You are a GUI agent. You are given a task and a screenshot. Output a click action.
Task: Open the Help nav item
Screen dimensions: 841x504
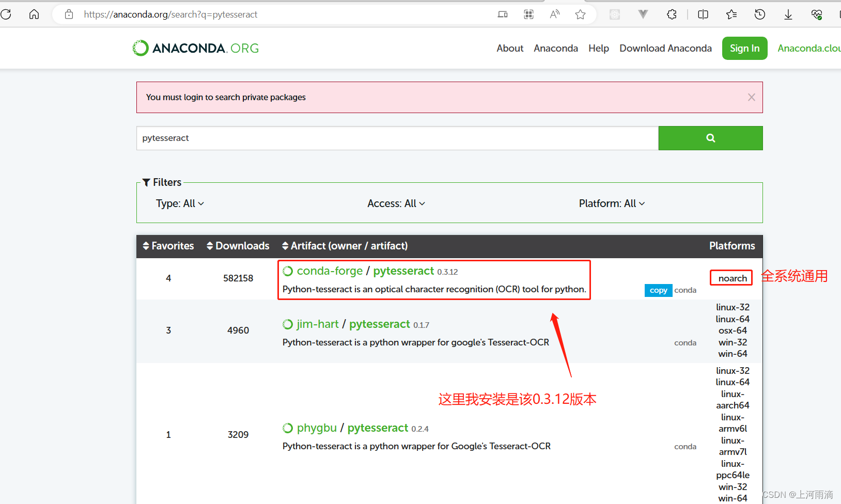point(599,48)
